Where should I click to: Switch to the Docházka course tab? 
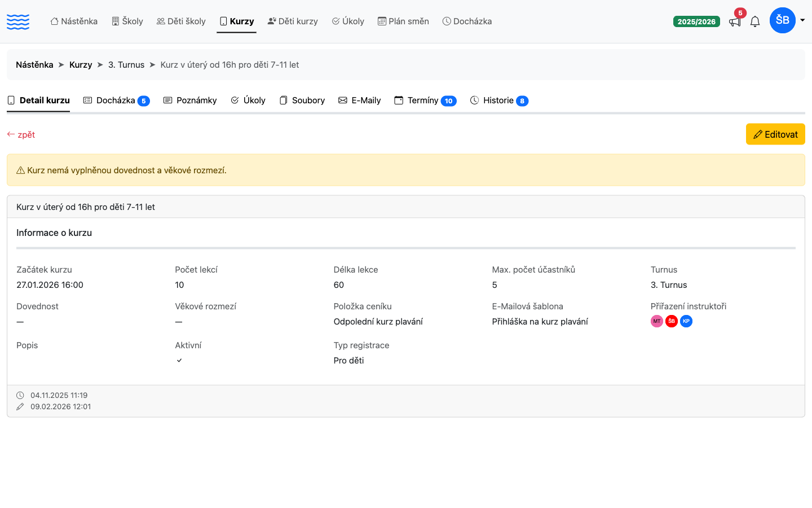click(116, 100)
